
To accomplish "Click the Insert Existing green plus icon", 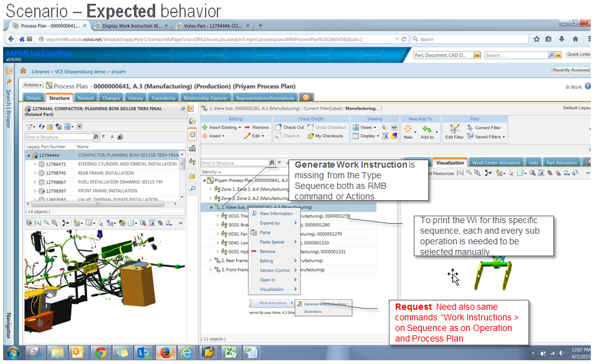I will pyautogui.click(x=205, y=127).
